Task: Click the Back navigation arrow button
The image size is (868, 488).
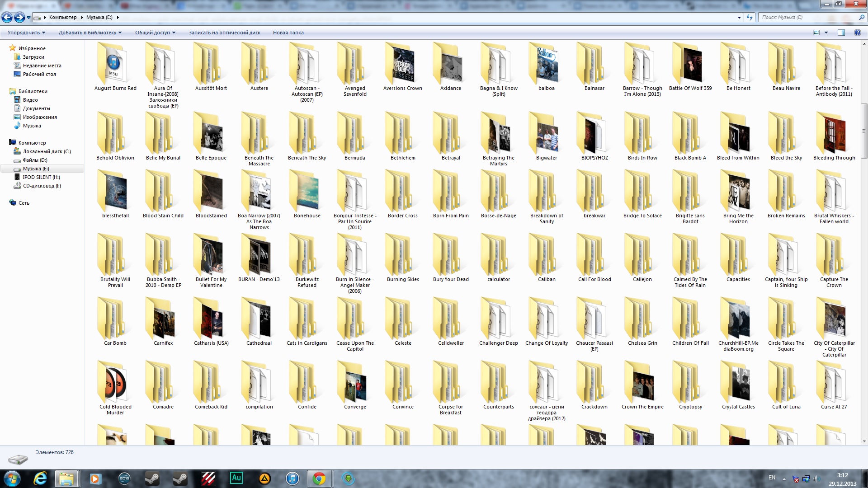Action: (7, 17)
